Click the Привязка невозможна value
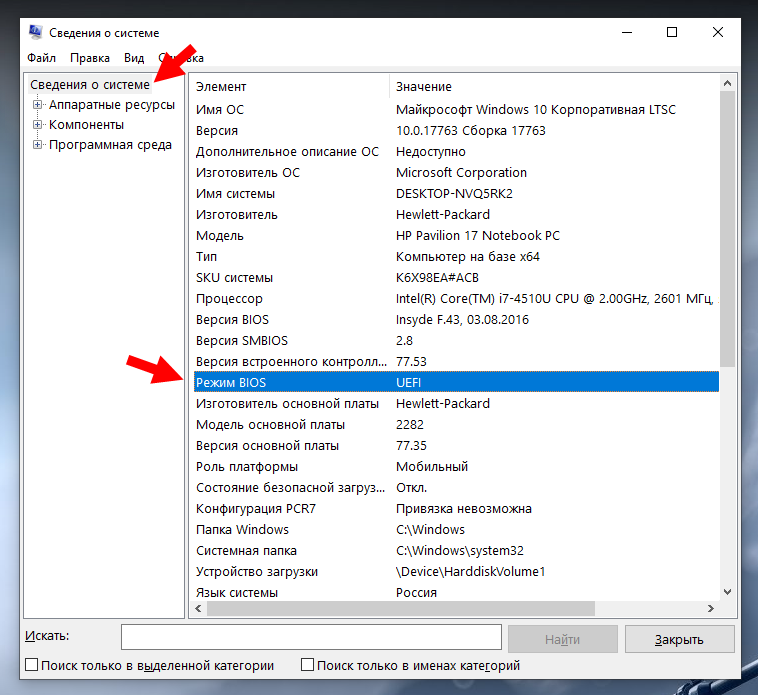 [464, 509]
